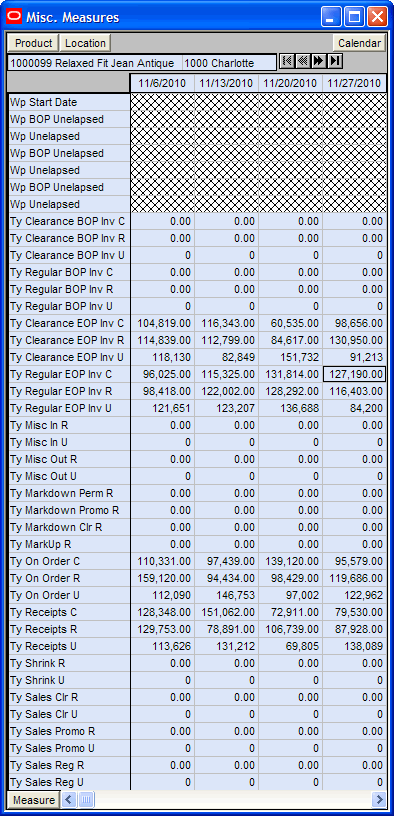Click product 1000099 Relaxed Fit Jean Antique
The image size is (394, 816).
coord(95,63)
